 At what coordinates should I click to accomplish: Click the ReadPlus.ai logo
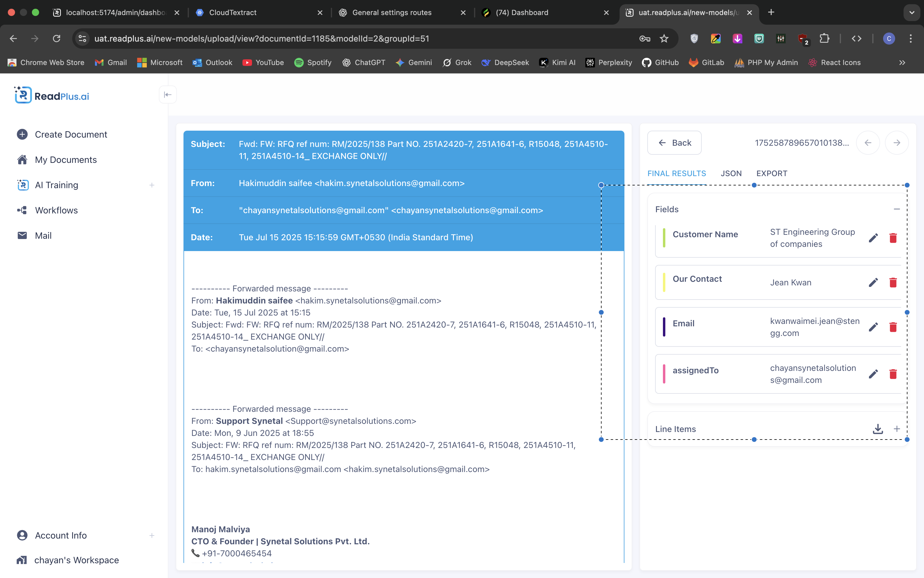tap(52, 95)
